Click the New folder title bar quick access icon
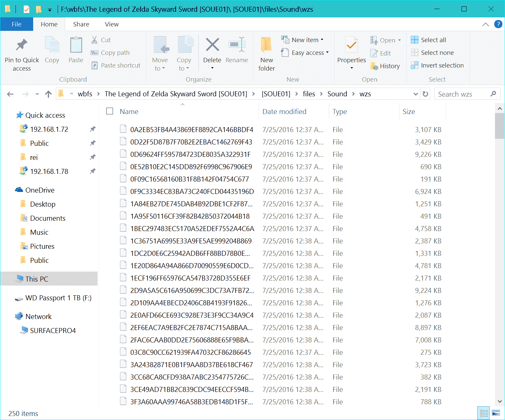Image resolution: width=505 pixels, height=420 pixels. coord(39,9)
